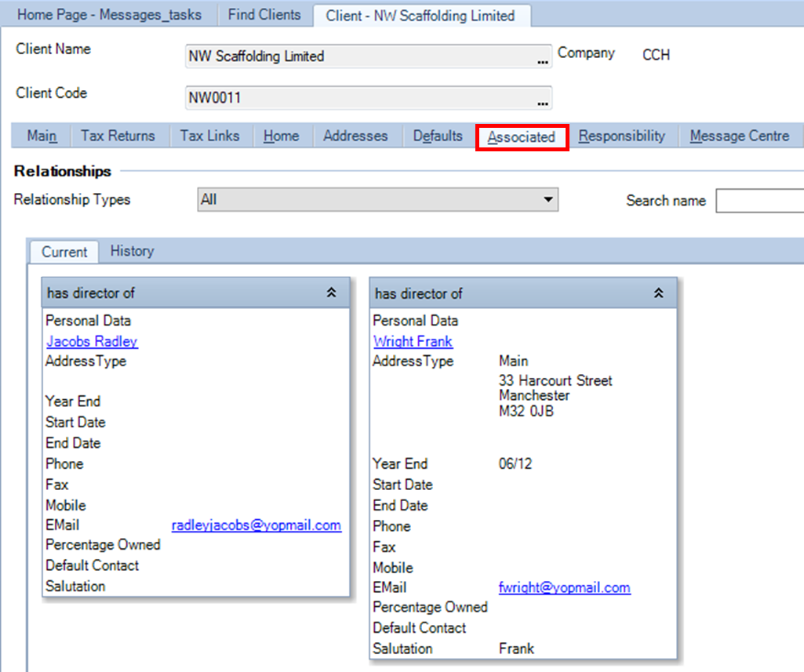Switch to Home Page - Messages_tasks tab

click(109, 14)
